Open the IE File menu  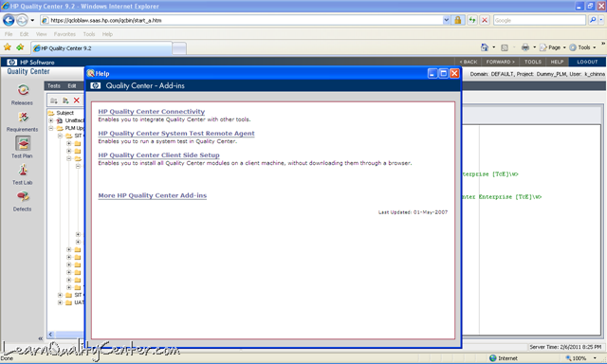tap(9, 34)
